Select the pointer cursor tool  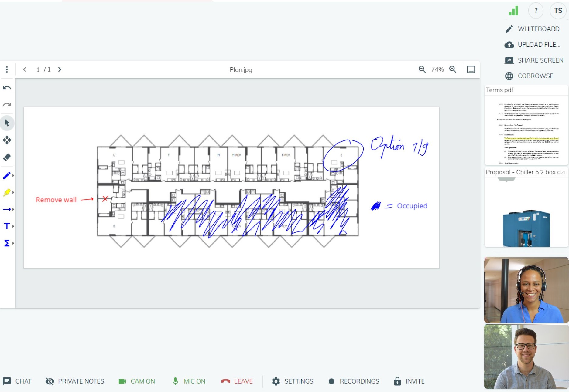[7, 123]
